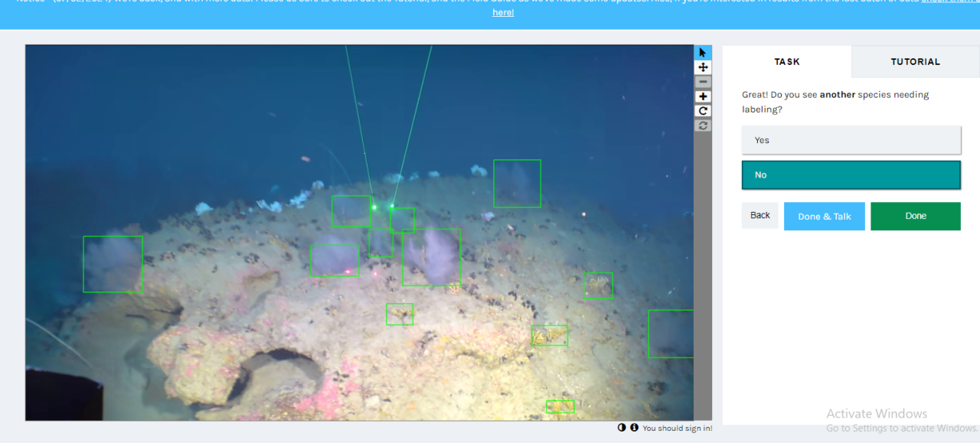Choose the No answer option
Image resolution: width=980 pixels, height=443 pixels.
tap(851, 175)
